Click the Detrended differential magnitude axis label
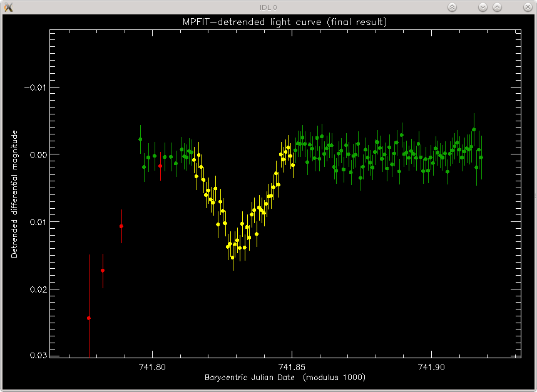The width and height of the screenshot is (537, 392). (x=14, y=194)
